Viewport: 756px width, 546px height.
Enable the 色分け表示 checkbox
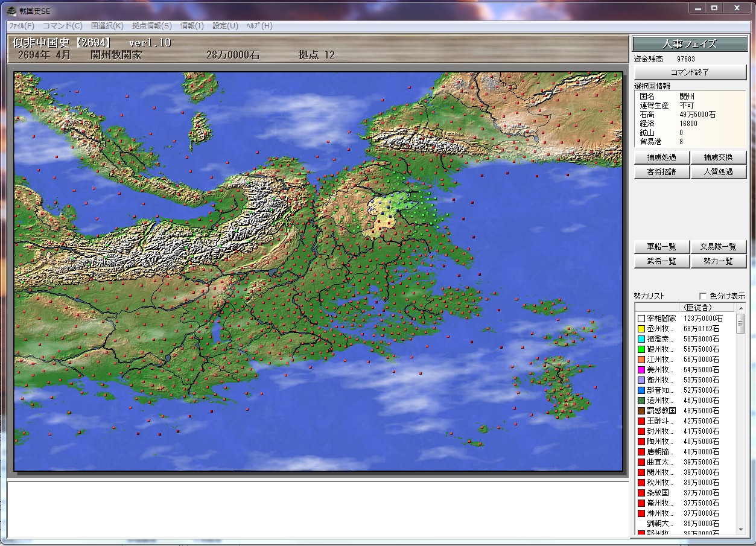pyautogui.click(x=703, y=296)
